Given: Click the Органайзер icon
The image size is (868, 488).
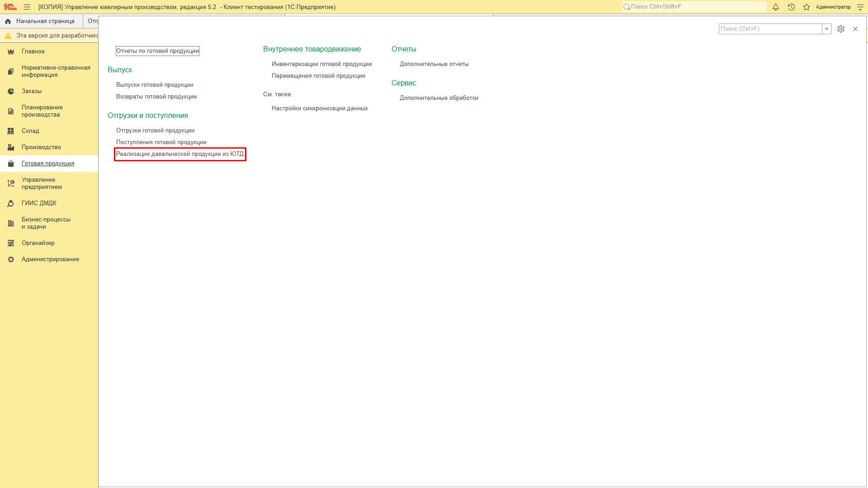Looking at the screenshot, I should 11,243.
